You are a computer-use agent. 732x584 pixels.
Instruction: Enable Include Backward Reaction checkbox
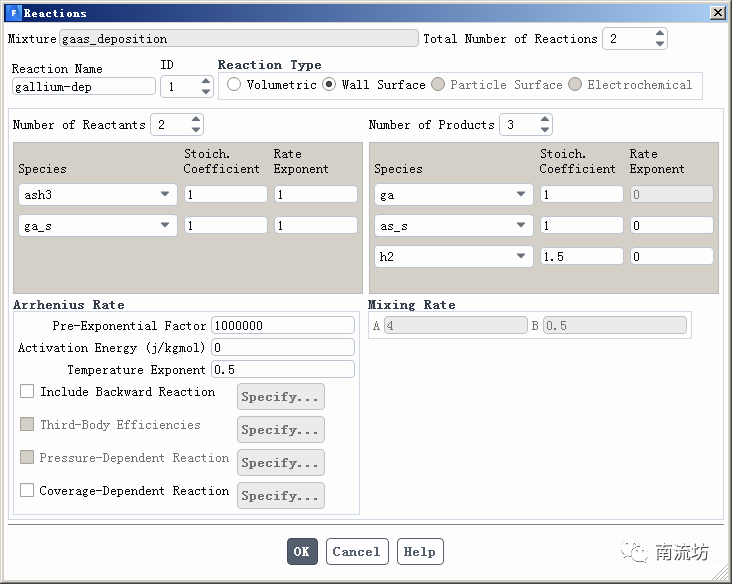point(27,392)
